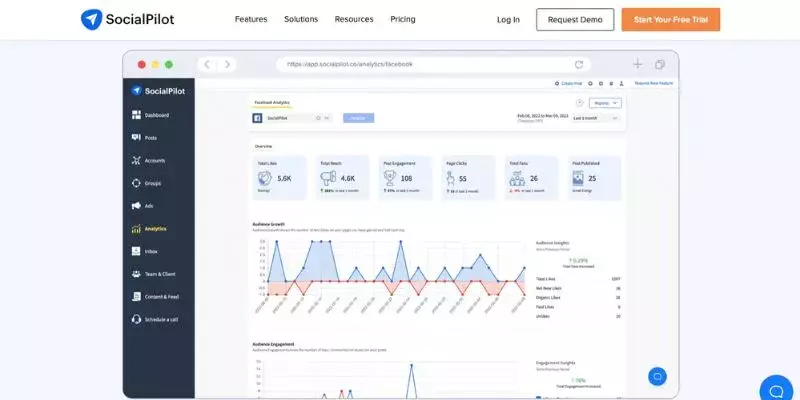The image size is (800, 400).
Task: Click the Schedule a call headset icon
Action: pyautogui.click(x=136, y=319)
